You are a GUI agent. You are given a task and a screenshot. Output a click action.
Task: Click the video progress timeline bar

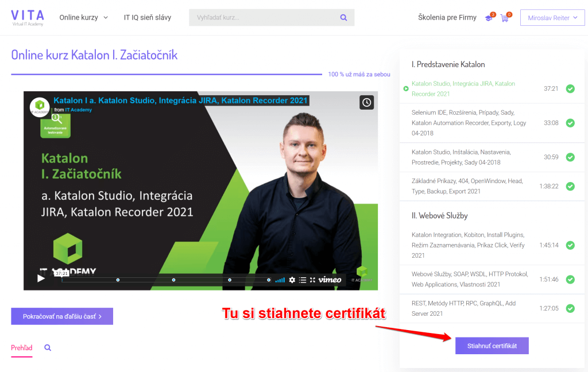[166, 280]
